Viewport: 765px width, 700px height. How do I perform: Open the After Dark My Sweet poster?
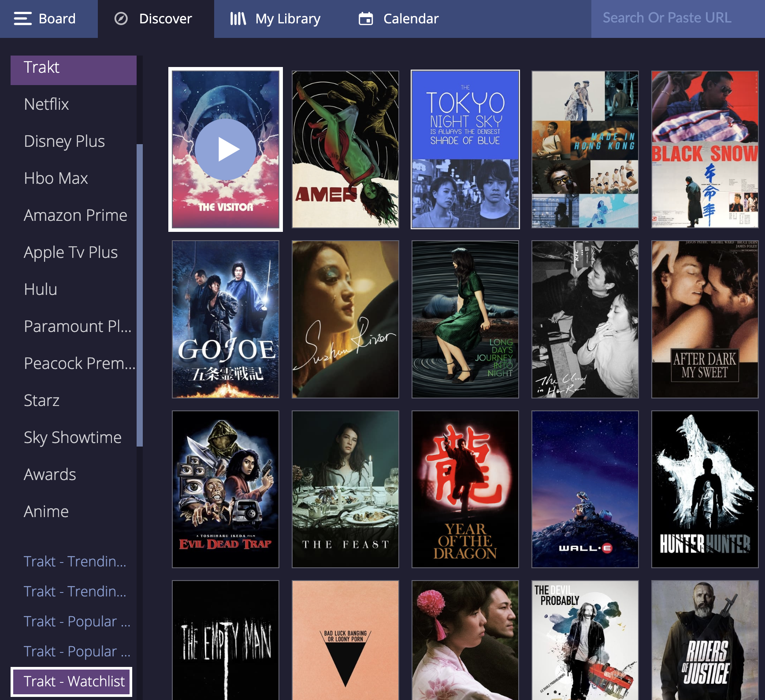[x=705, y=320]
